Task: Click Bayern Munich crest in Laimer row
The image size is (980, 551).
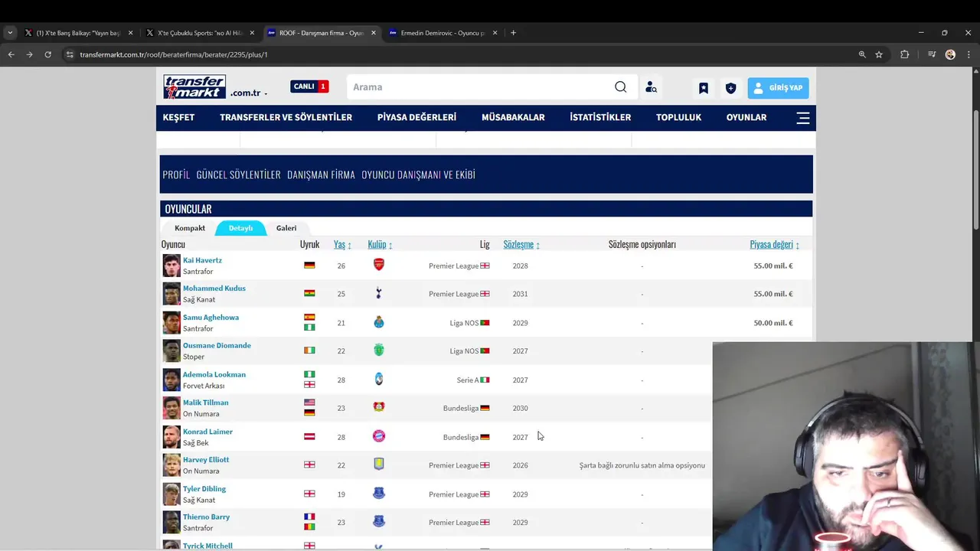Action: (x=378, y=436)
